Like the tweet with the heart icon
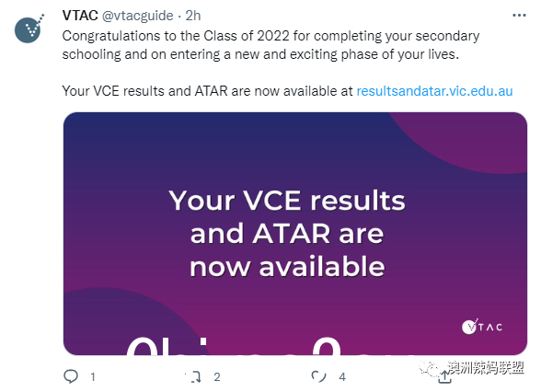This screenshot has height=392, width=541. (x=318, y=376)
